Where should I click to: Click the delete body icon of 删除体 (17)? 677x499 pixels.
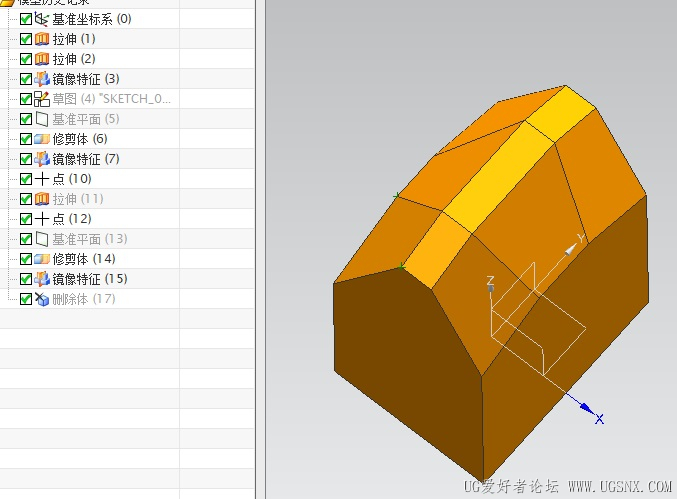(x=42, y=299)
